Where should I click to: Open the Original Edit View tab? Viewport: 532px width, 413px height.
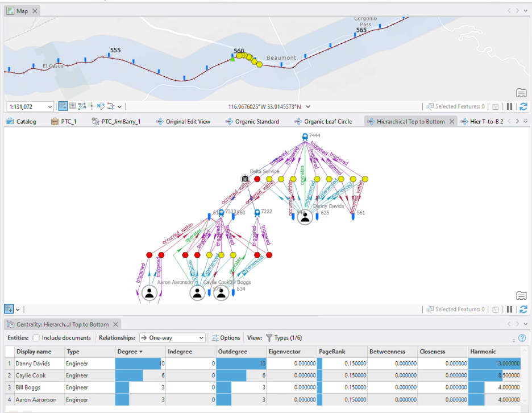tap(183, 121)
